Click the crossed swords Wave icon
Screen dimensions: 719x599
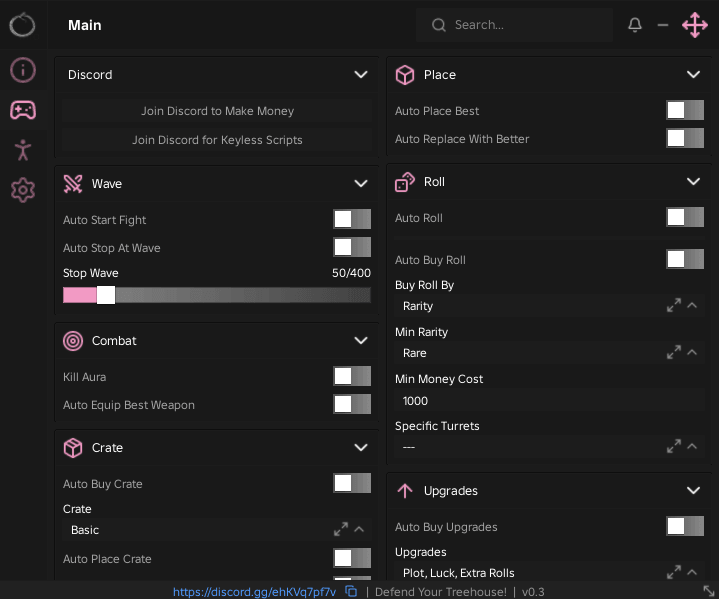(x=73, y=184)
